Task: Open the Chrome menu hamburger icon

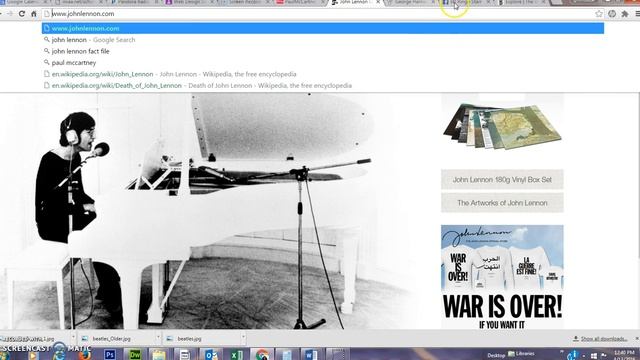Action: 637,14
